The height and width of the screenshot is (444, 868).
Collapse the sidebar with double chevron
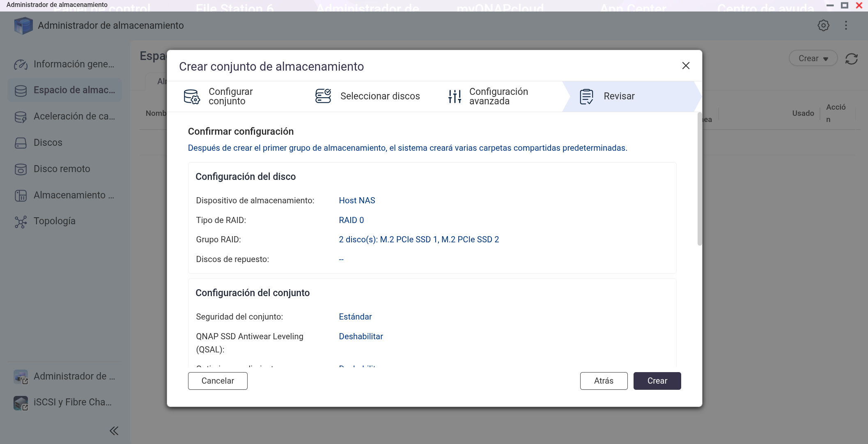point(114,430)
